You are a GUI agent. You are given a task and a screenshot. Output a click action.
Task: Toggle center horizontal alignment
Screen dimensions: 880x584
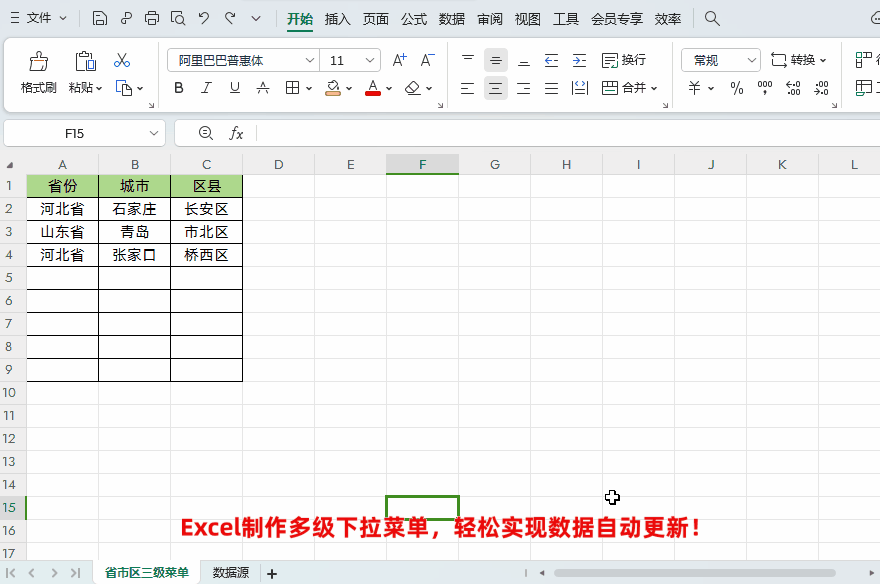pyautogui.click(x=496, y=88)
